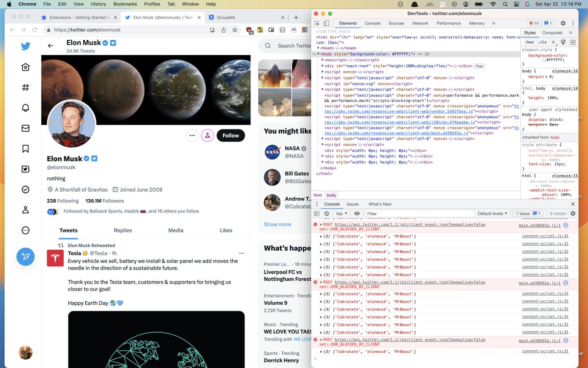Click the blue compose Tweet button
Screen dimensions: 588x368
25,257
